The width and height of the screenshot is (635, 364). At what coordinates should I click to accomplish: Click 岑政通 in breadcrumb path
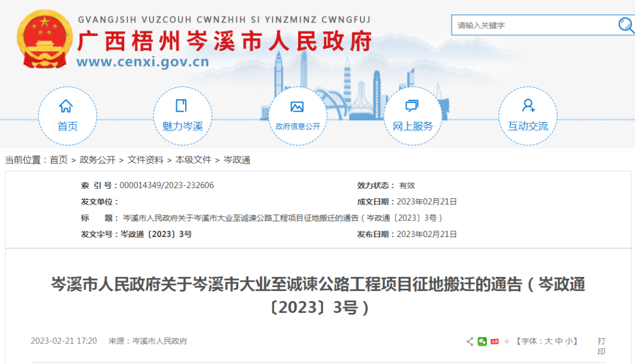coord(237,160)
